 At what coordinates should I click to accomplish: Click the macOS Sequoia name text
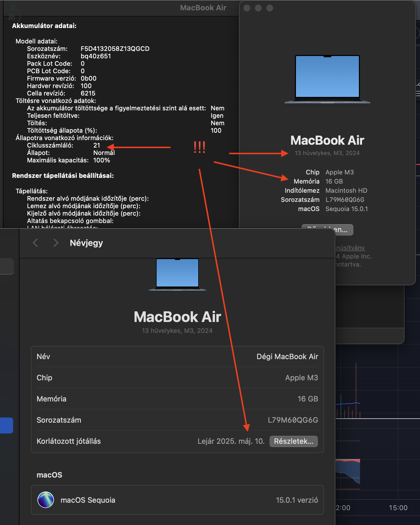click(88, 500)
